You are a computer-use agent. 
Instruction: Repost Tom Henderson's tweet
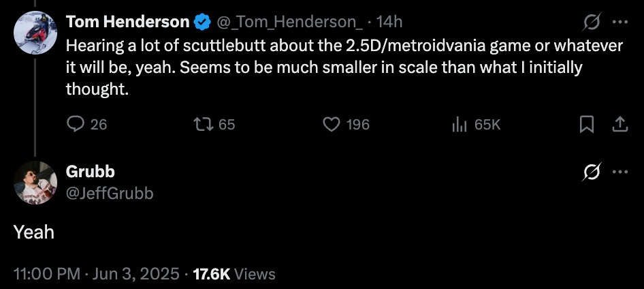click(x=202, y=124)
